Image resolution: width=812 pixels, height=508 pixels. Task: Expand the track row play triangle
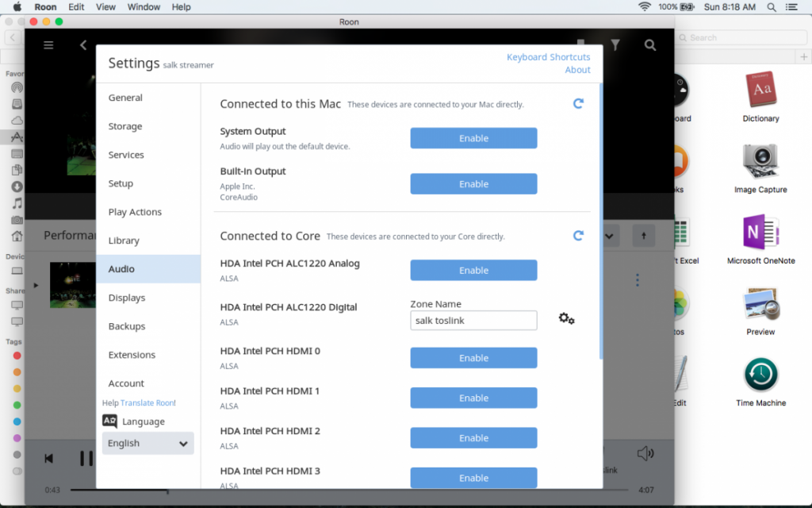pos(36,285)
